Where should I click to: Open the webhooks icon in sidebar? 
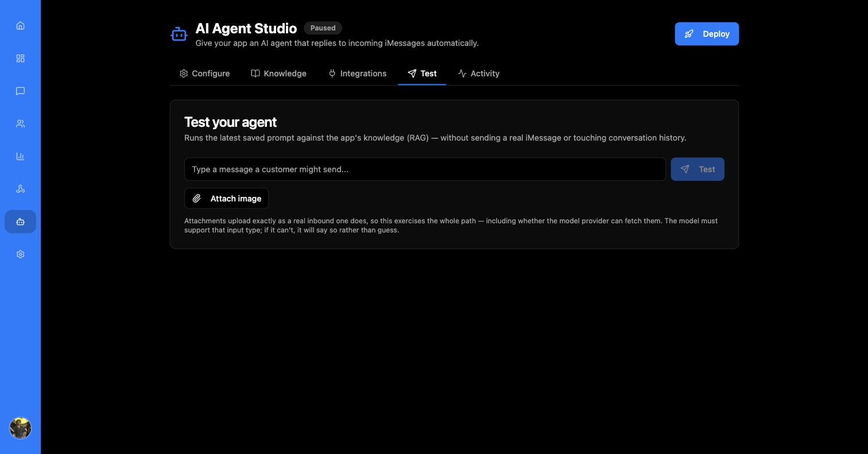20,189
